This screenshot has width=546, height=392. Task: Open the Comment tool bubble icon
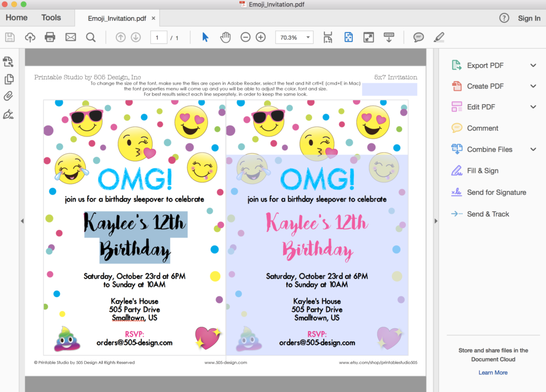pyautogui.click(x=419, y=37)
